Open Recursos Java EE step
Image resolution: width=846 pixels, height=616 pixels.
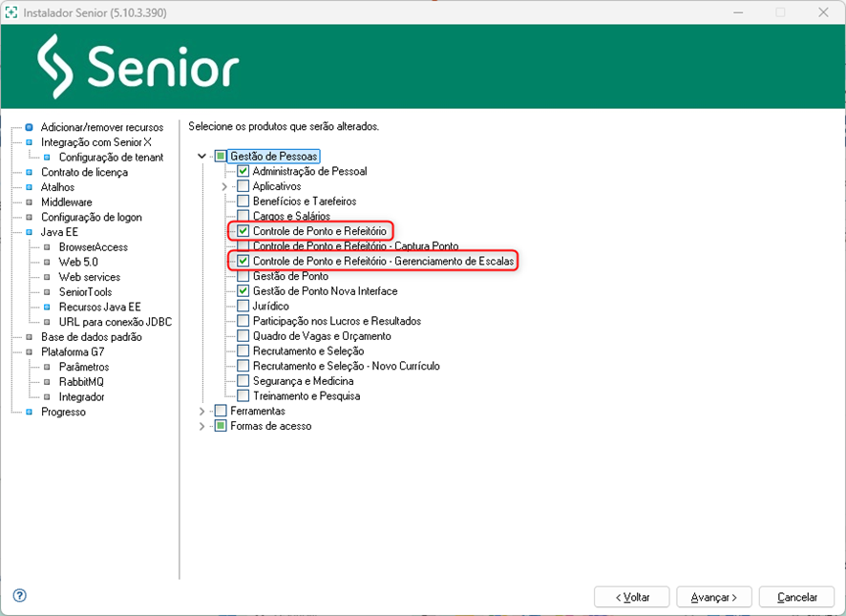[100, 307]
